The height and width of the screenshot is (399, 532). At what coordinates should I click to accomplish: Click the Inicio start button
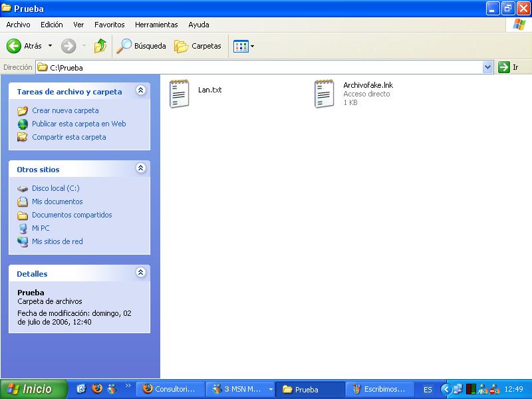point(34,389)
